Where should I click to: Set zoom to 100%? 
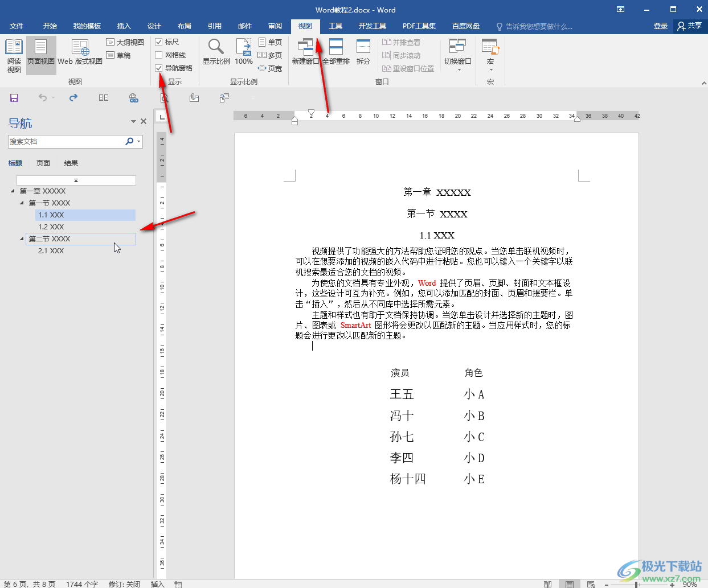pos(244,52)
